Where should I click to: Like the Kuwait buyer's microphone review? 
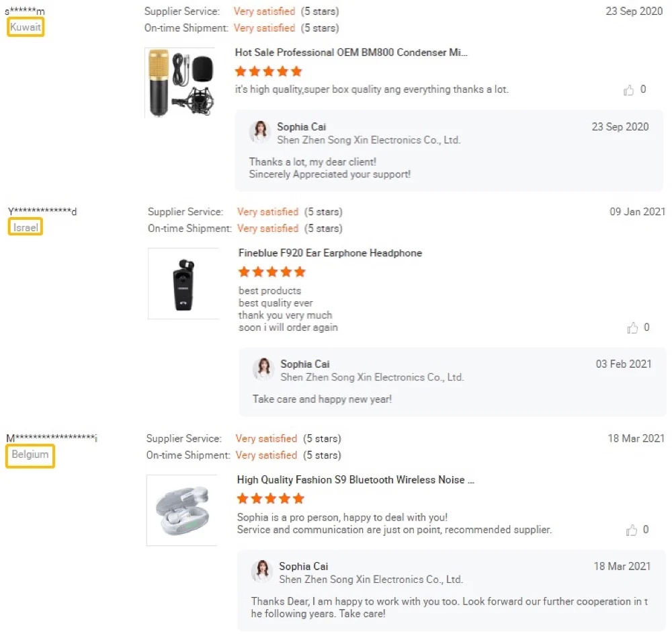[630, 90]
